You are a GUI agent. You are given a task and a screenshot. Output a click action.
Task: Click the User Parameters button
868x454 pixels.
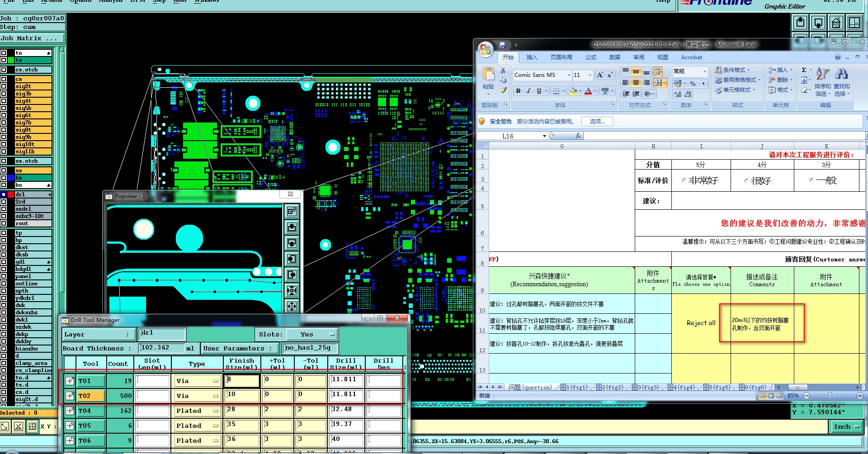[x=240, y=348]
